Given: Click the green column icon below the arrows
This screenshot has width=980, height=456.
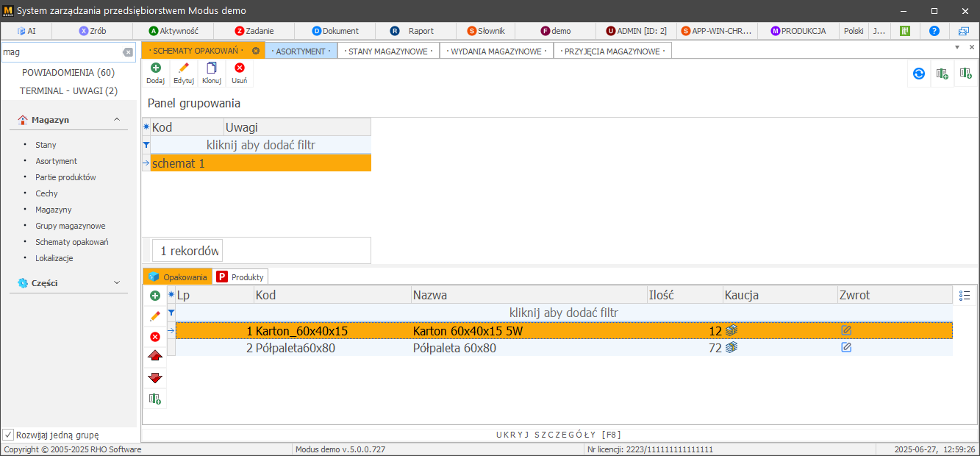Looking at the screenshot, I should coord(155,399).
